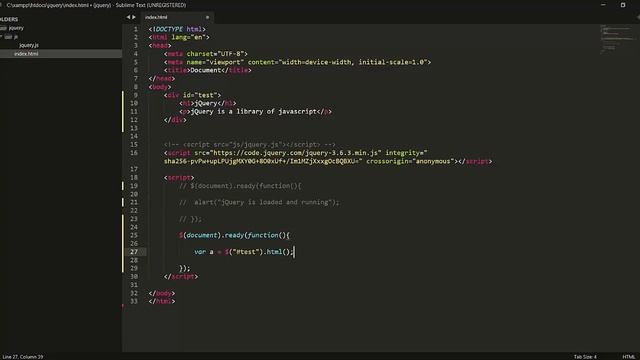Click the closing script tag line 30
The width and height of the screenshot is (640, 360).
pos(181,277)
